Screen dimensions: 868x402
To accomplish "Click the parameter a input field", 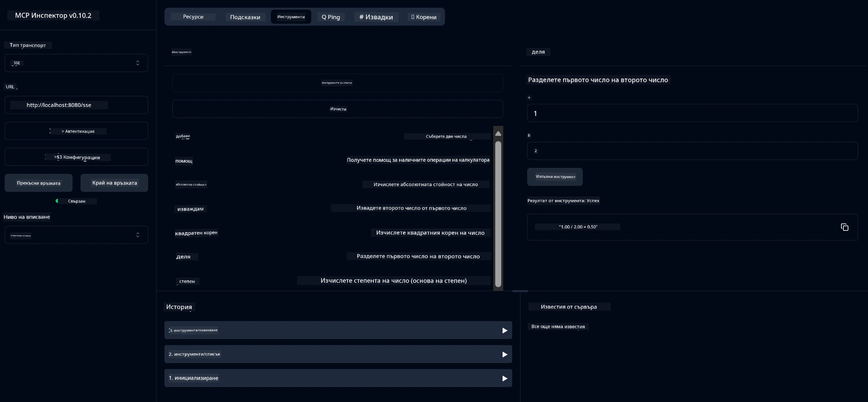I will pos(692,113).
